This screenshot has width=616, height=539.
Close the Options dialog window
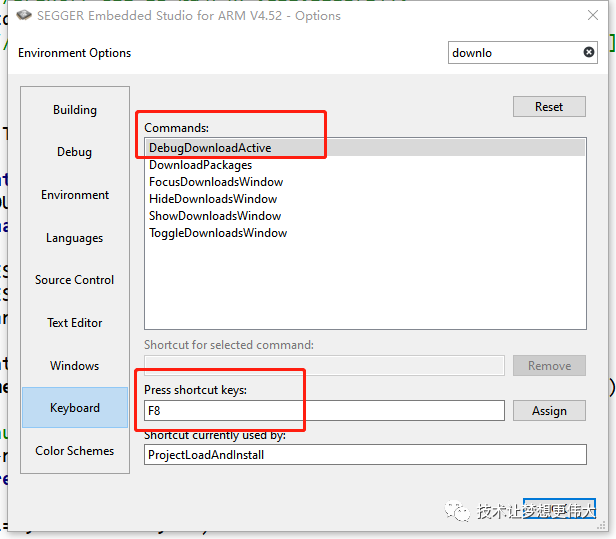[x=592, y=15]
